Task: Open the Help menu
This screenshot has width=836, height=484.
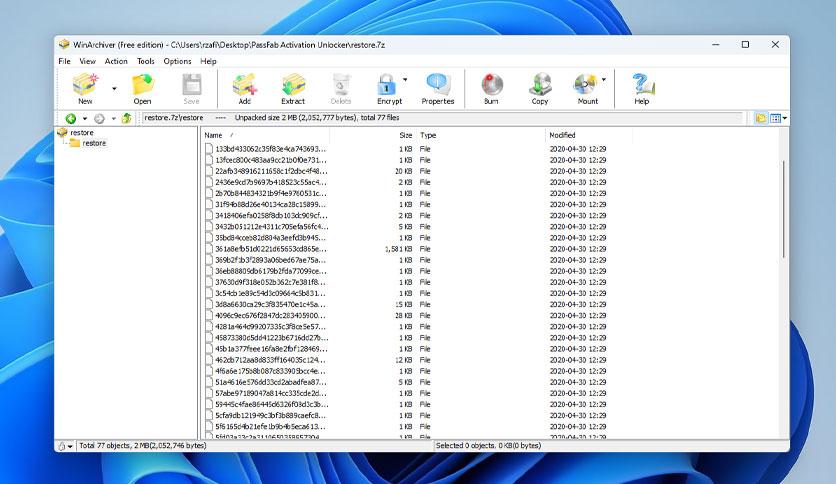Action: (208, 61)
